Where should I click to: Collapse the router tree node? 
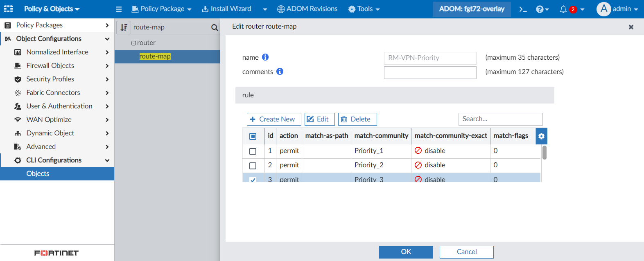coord(133,43)
